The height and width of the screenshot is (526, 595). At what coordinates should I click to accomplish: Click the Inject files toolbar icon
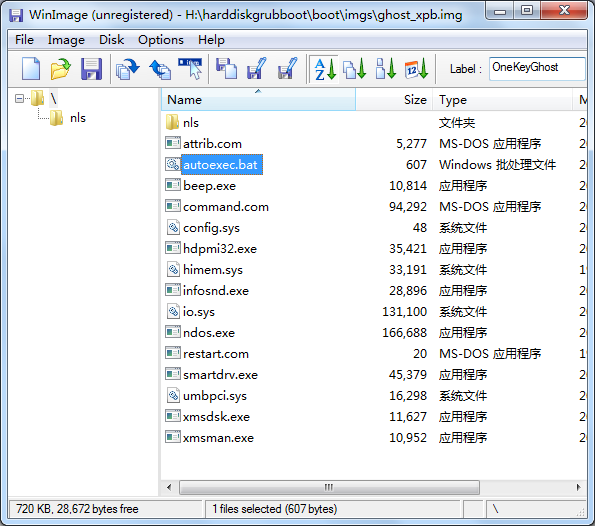tap(226, 69)
